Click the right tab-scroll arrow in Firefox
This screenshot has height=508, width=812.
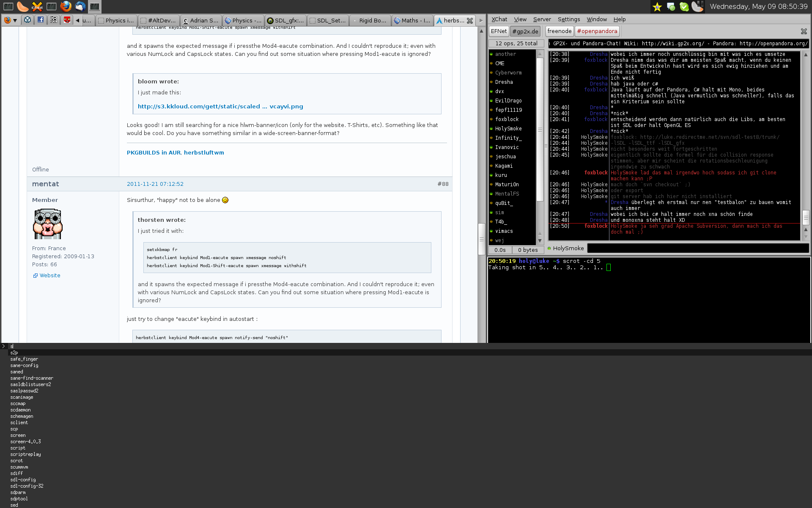[481, 20]
